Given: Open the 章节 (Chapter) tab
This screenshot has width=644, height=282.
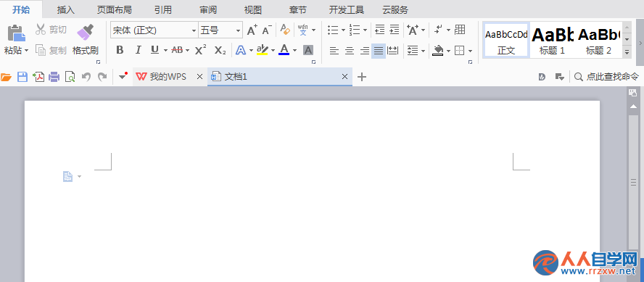Looking at the screenshot, I should pos(298,9).
